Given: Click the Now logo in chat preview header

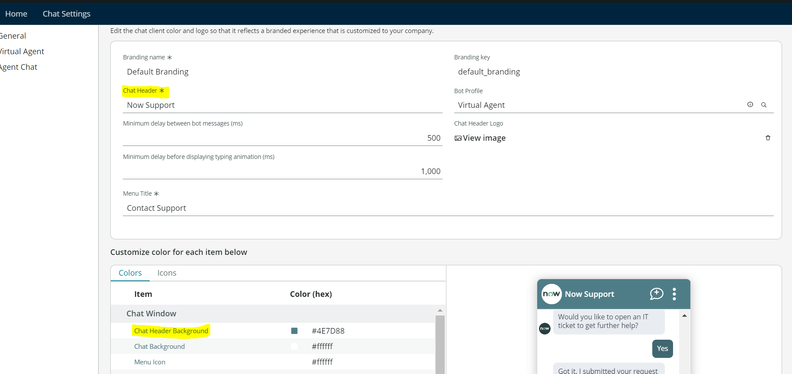Looking at the screenshot, I should (x=551, y=294).
